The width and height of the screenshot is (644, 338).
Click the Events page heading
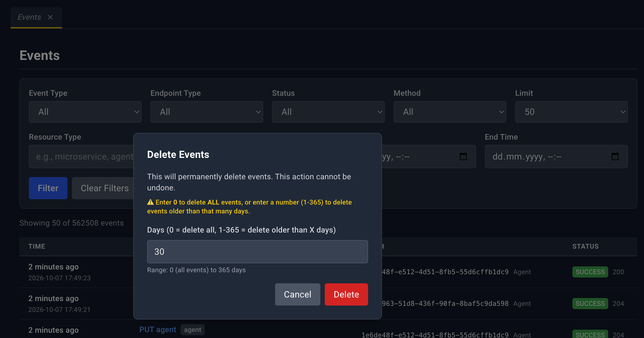(40, 56)
